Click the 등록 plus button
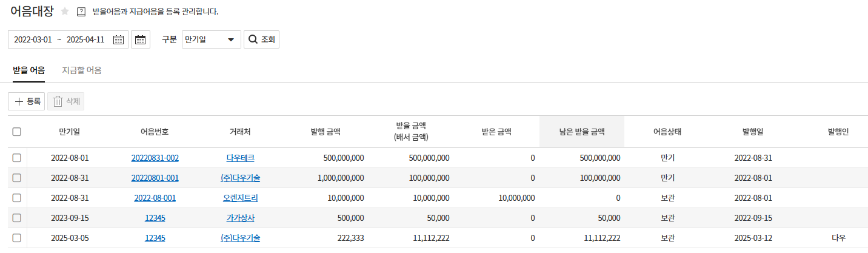This screenshot has height=253, width=868. click(x=27, y=101)
